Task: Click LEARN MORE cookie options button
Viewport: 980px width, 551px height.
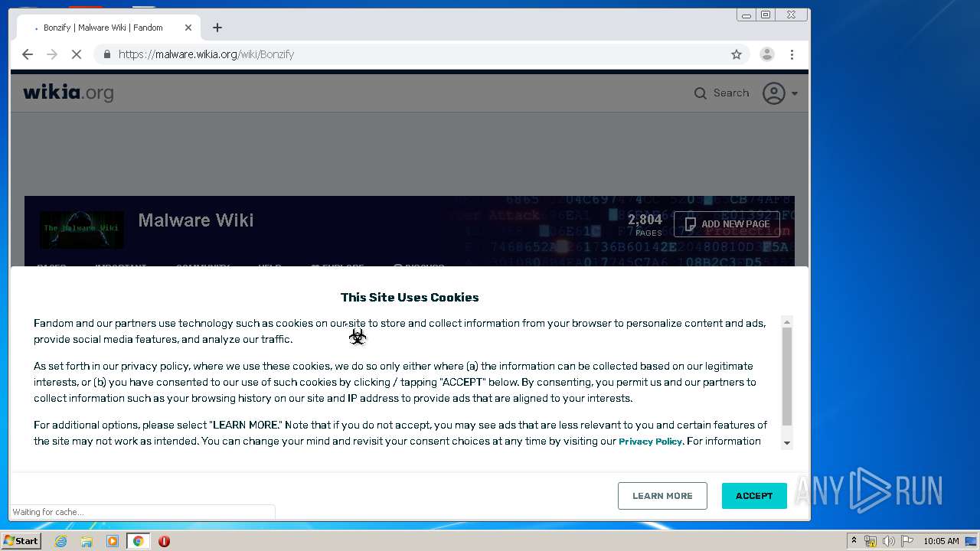Action: [662, 496]
